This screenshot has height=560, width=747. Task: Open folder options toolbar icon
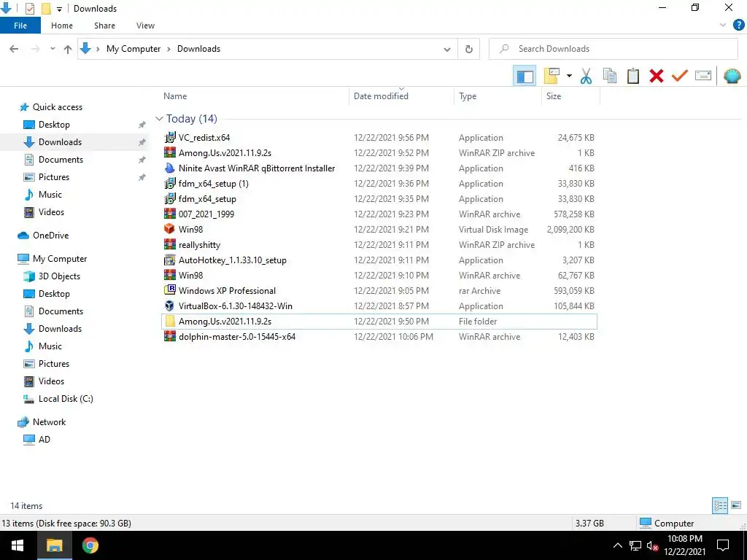(551, 76)
